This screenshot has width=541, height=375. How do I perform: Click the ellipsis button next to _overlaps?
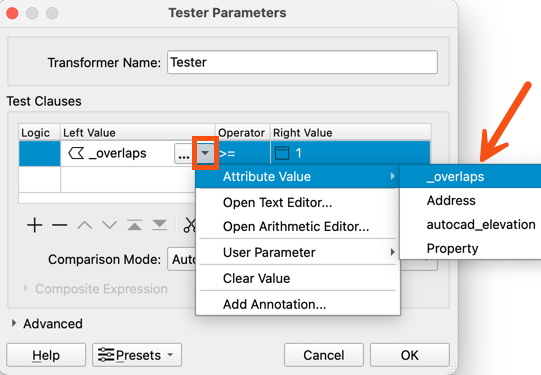tap(184, 153)
